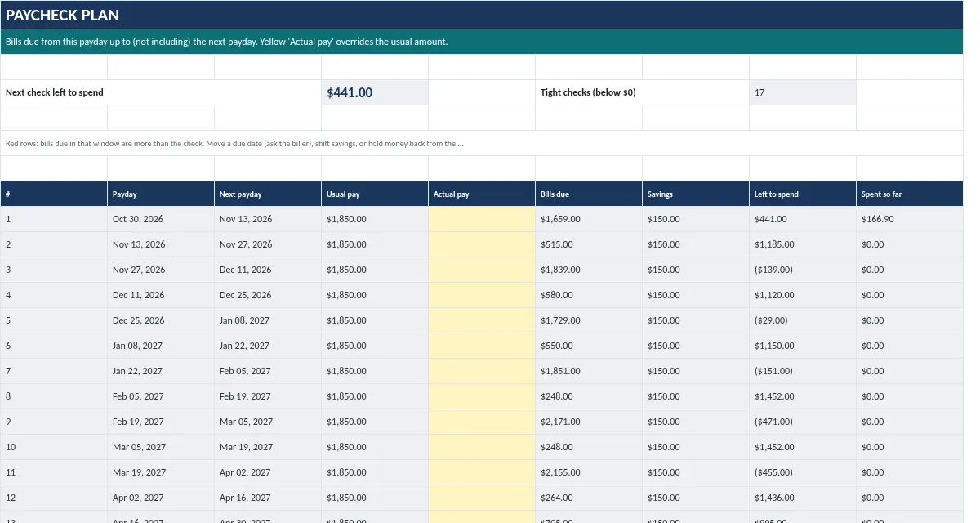
Task: Click the $550.00 bills due cell
Action: tap(589, 346)
